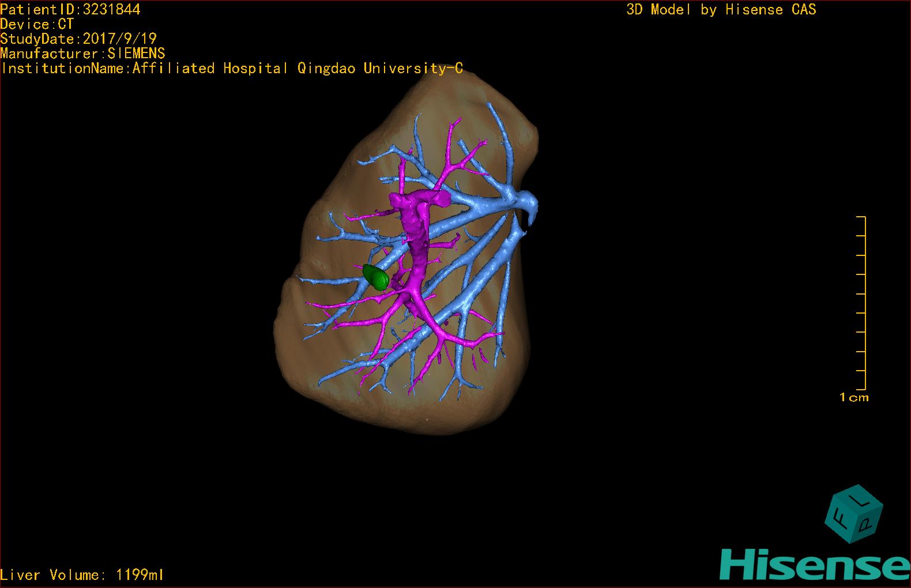Click the "3D Model by Hisense CAS" title
This screenshot has width=911, height=588.
721,9
